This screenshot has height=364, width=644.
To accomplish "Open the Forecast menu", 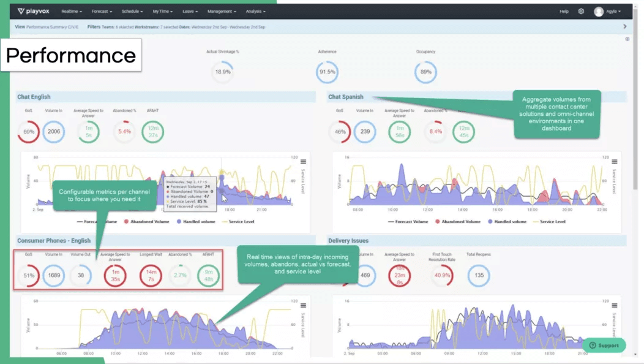I will (x=102, y=10).
